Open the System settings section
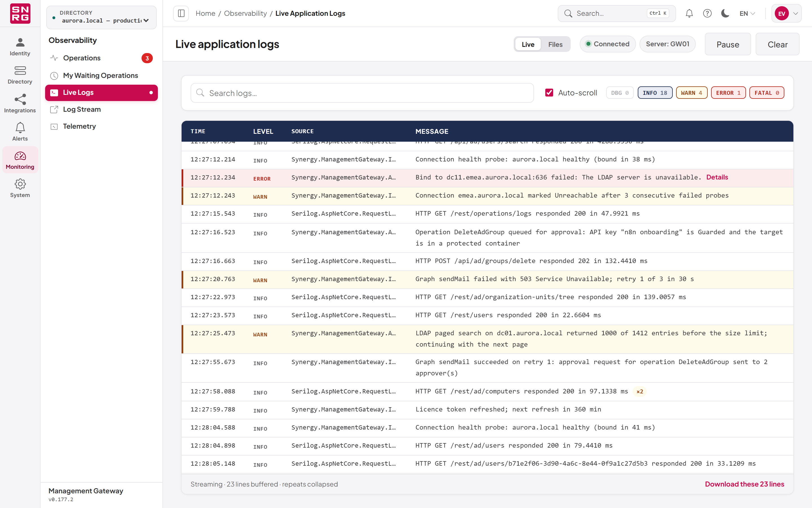The height and width of the screenshot is (508, 812). [20, 188]
